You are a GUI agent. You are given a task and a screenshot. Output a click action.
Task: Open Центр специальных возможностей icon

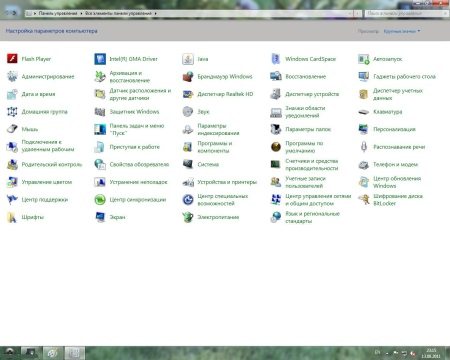click(188, 199)
